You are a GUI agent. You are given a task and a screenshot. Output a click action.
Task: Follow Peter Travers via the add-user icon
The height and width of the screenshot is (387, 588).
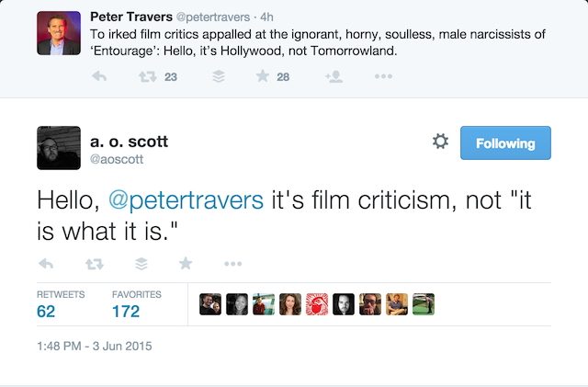(x=334, y=76)
